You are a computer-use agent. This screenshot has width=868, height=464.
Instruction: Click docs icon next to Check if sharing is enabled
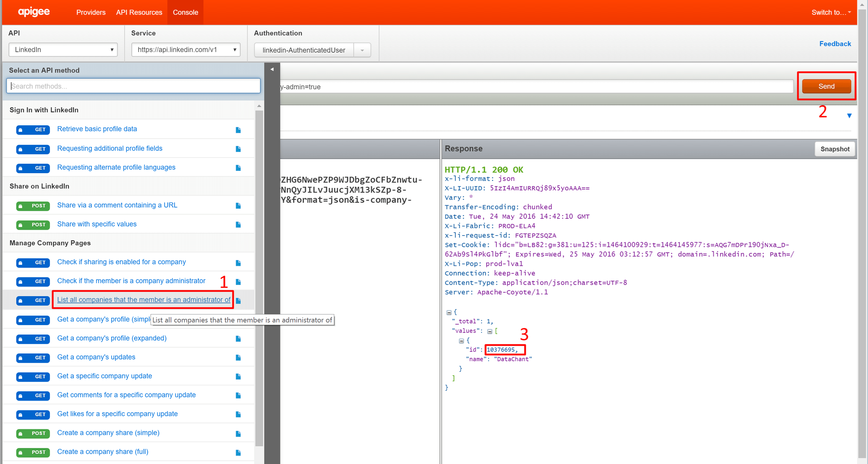238,263
